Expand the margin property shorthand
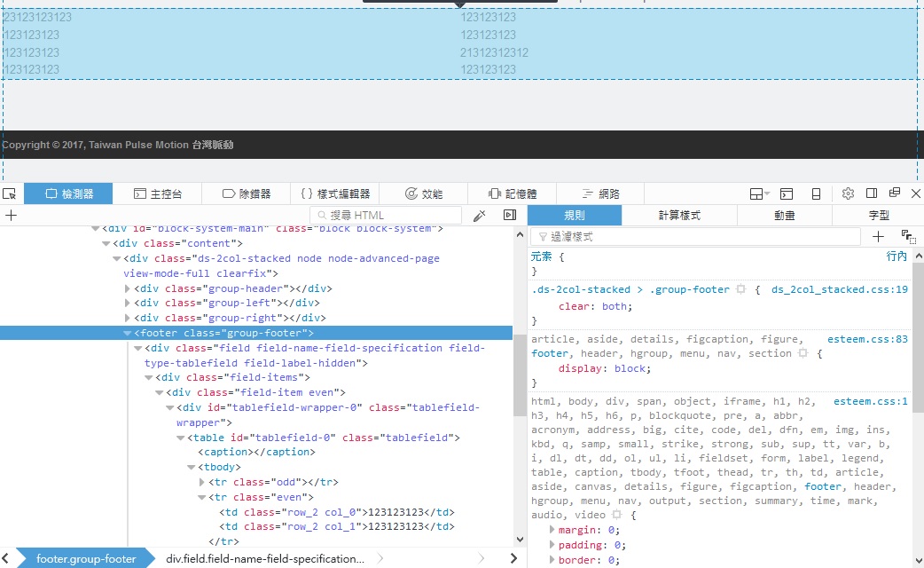Image resolution: width=924 pixels, height=568 pixels. [552, 530]
